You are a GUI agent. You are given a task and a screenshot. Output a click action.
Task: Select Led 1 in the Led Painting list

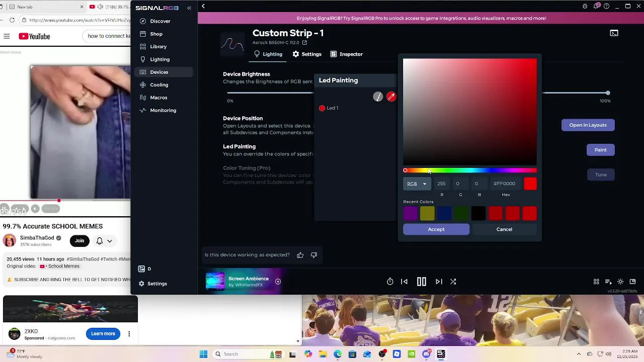[329, 108]
